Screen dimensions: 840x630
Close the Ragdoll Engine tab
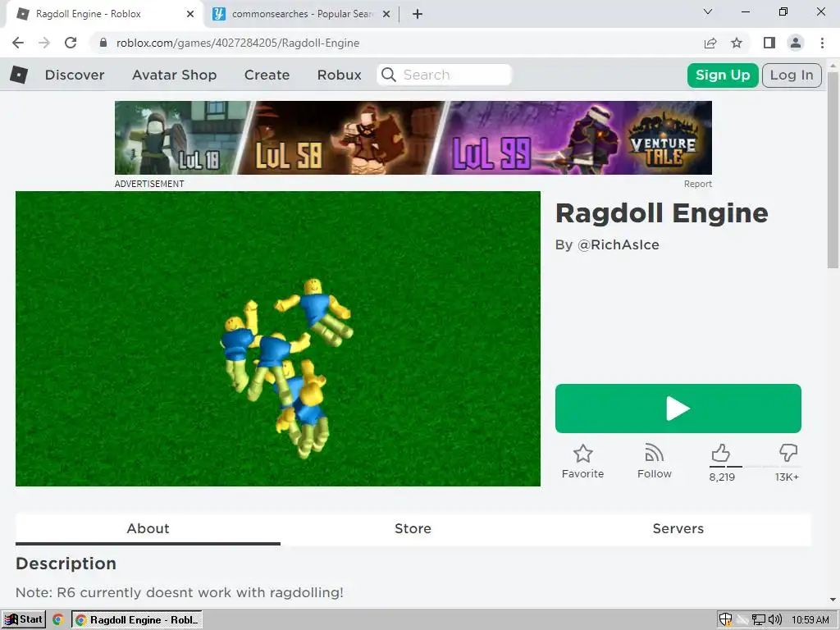click(190, 14)
